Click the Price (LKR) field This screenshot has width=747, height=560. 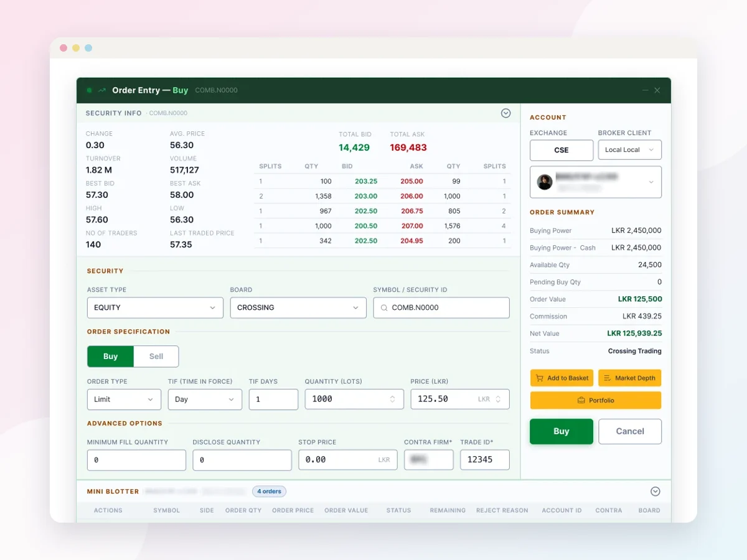click(x=460, y=399)
